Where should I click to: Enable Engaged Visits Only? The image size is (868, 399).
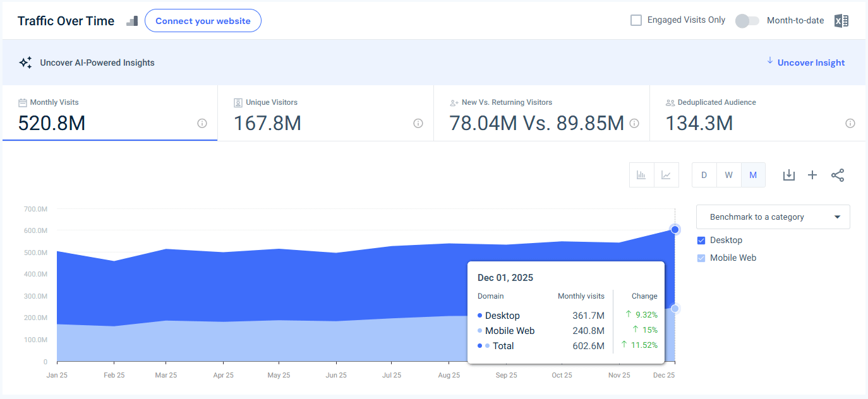coord(636,20)
